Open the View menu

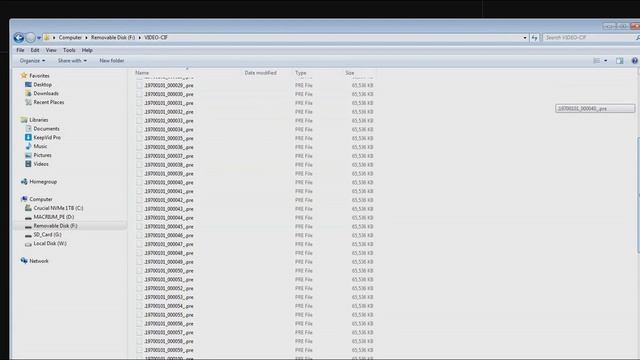click(x=51, y=50)
